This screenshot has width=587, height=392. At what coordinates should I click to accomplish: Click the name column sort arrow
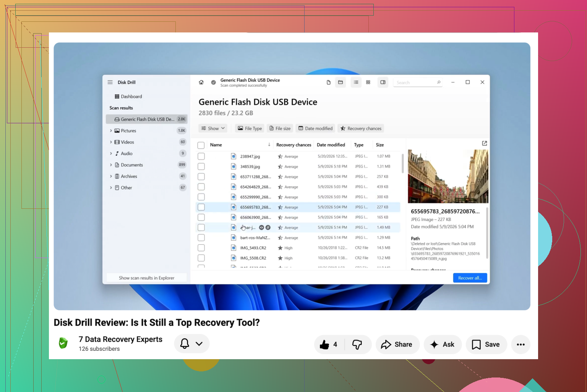click(269, 145)
